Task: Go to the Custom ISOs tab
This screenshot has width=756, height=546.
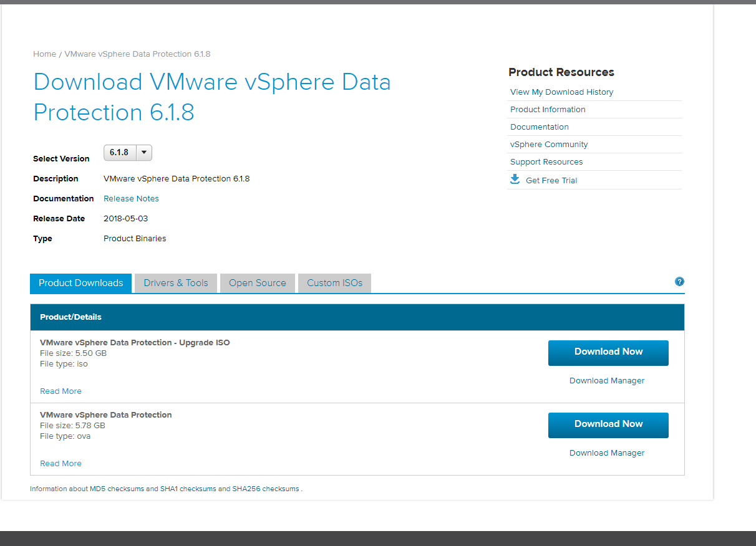Action: pos(334,283)
